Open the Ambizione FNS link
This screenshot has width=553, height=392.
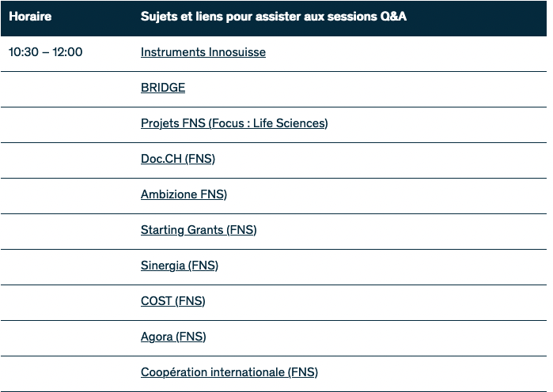pyautogui.click(x=184, y=194)
